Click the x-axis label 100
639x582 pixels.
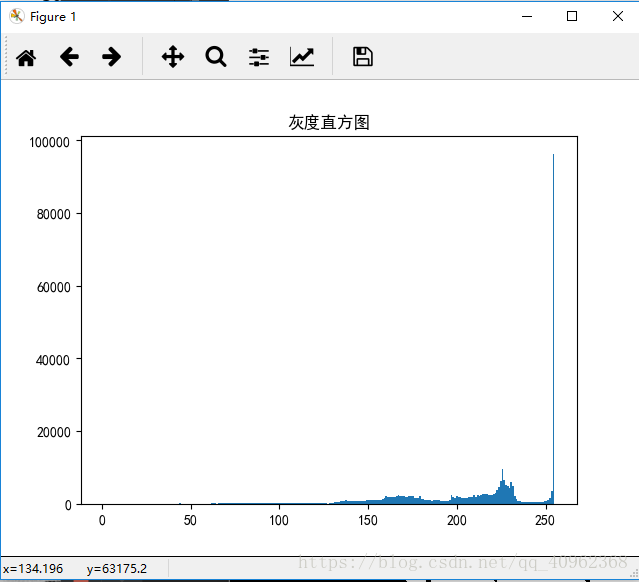tap(279, 520)
